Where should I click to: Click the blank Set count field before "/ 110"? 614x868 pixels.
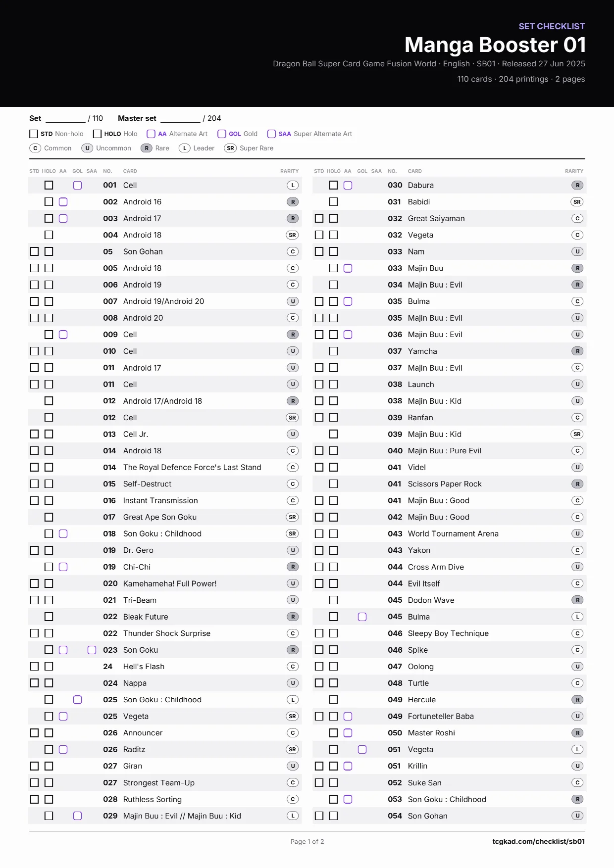click(65, 119)
